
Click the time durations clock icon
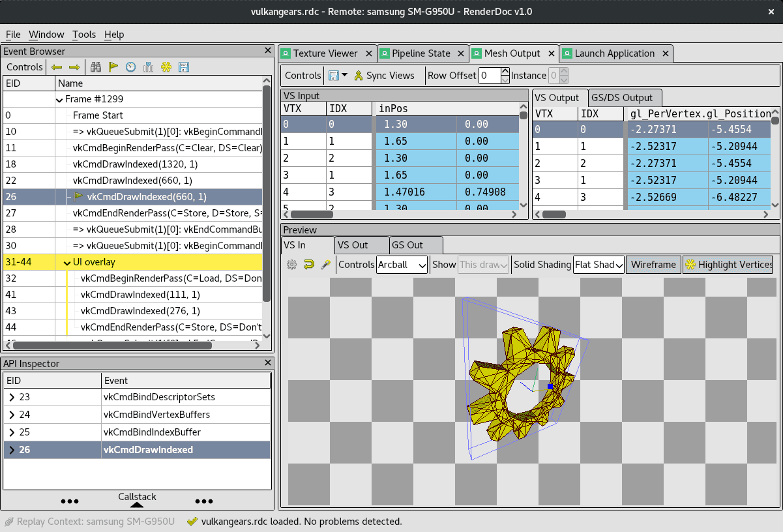point(131,67)
